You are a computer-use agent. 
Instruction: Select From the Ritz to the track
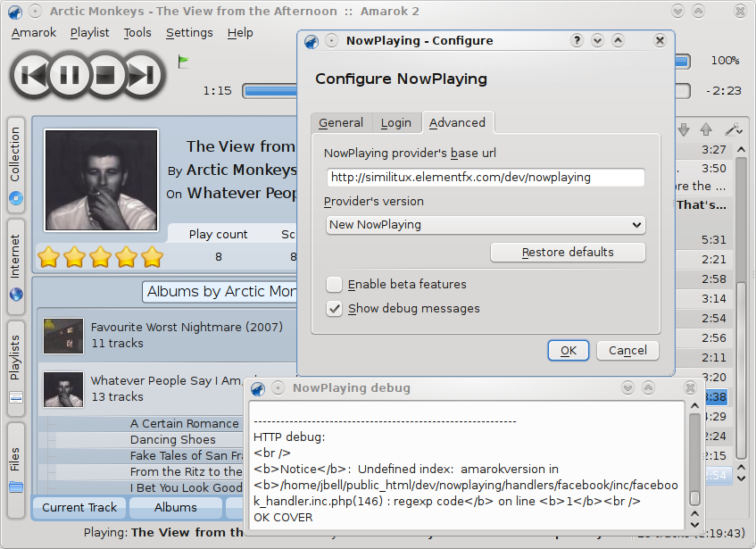tap(187, 471)
